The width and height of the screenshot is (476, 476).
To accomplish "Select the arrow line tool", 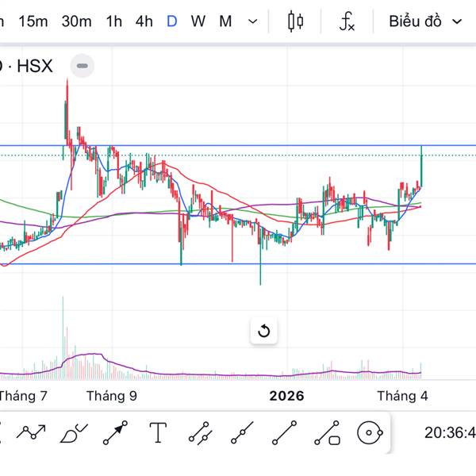I will tap(115, 432).
